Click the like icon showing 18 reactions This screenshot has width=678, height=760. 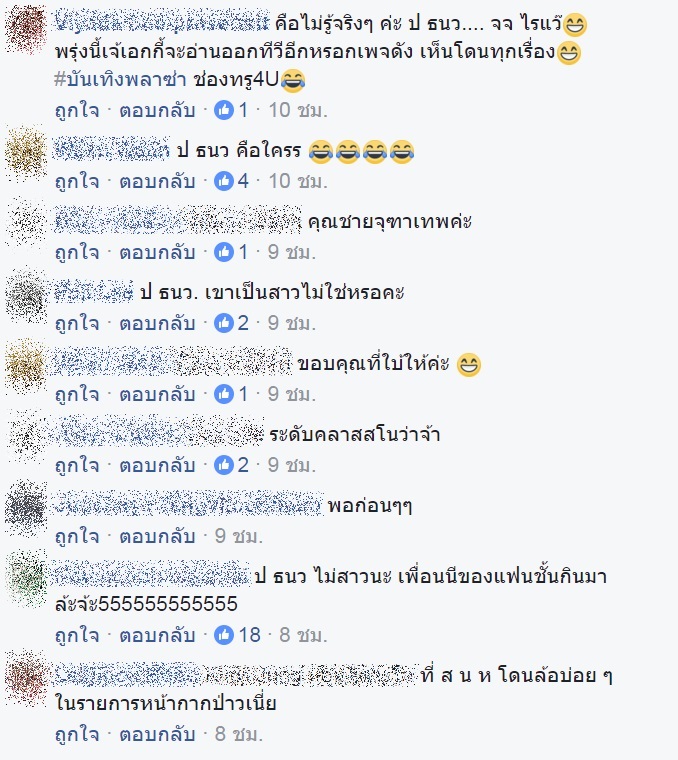(224, 634)
